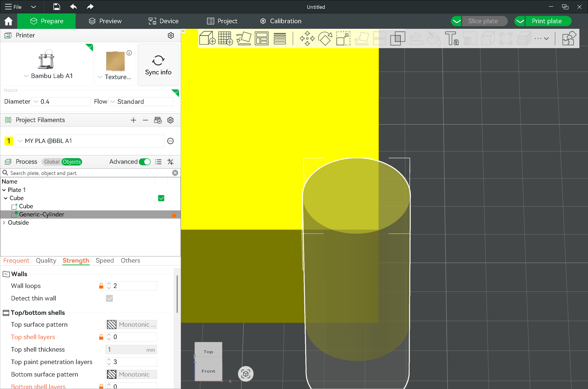Redo the last action

coord(90,7)
